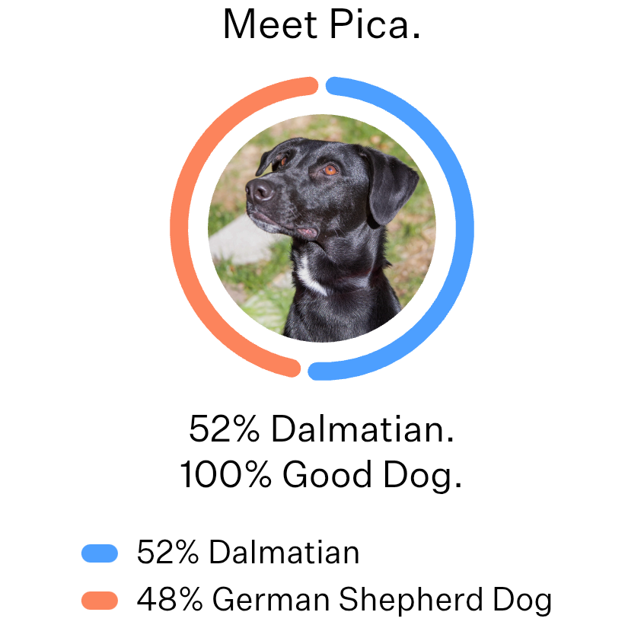This screenshot has width=644, height=644.
Task: Click the "Meet Pica." heading
Action: [322, 25]
